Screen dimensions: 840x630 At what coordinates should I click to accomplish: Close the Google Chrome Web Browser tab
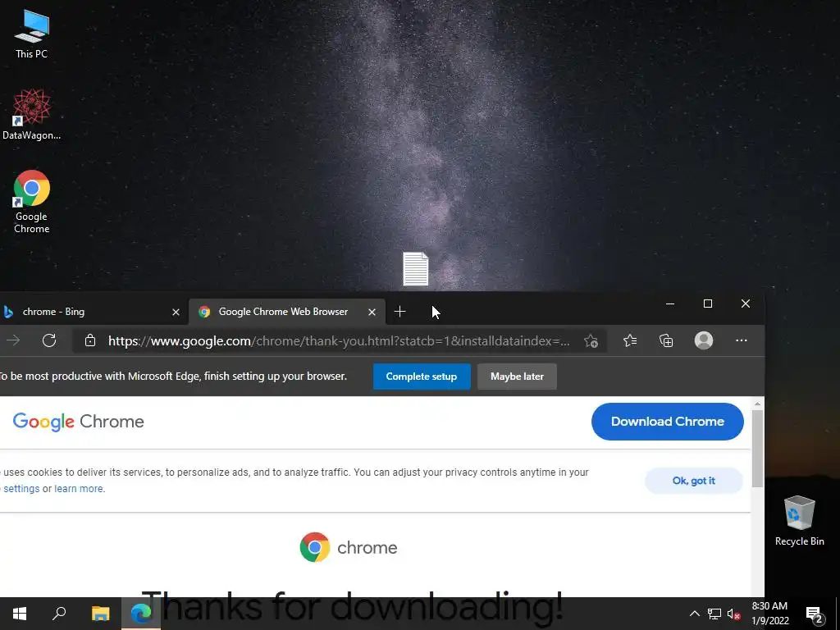click(x=372, y=312)
